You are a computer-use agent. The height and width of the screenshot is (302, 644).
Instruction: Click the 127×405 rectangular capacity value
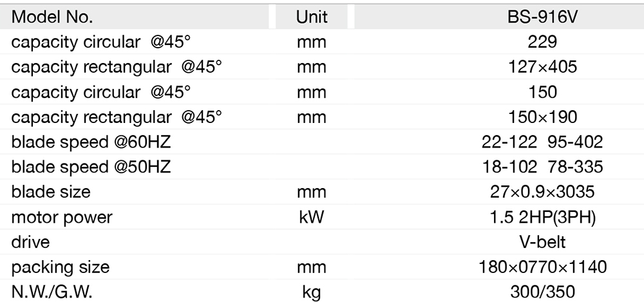tap(541, 68)
